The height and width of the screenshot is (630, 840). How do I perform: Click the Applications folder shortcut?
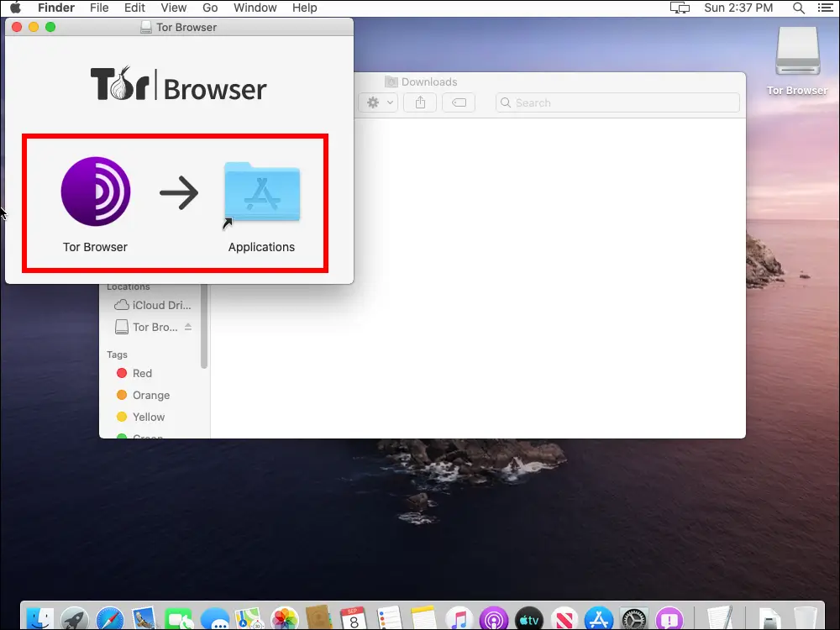pyautogui.click(x=262, y=193)
